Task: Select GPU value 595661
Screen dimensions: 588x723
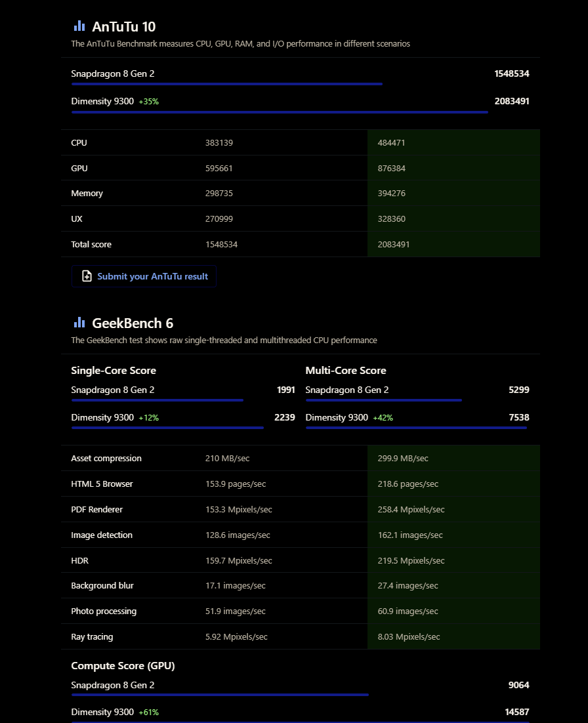Action: [x=219, y=169]
